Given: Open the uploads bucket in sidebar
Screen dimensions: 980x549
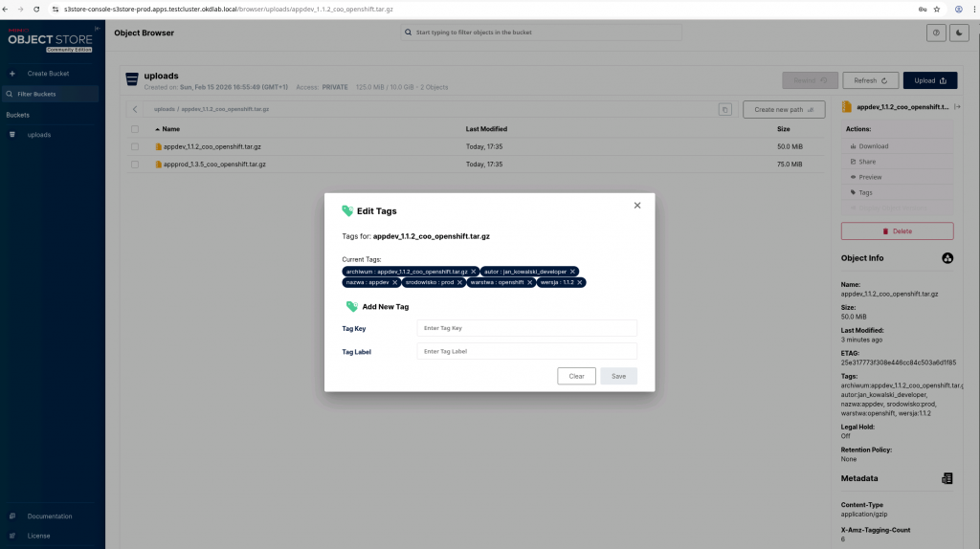Looking at the screenshot, I should point(39,135).
